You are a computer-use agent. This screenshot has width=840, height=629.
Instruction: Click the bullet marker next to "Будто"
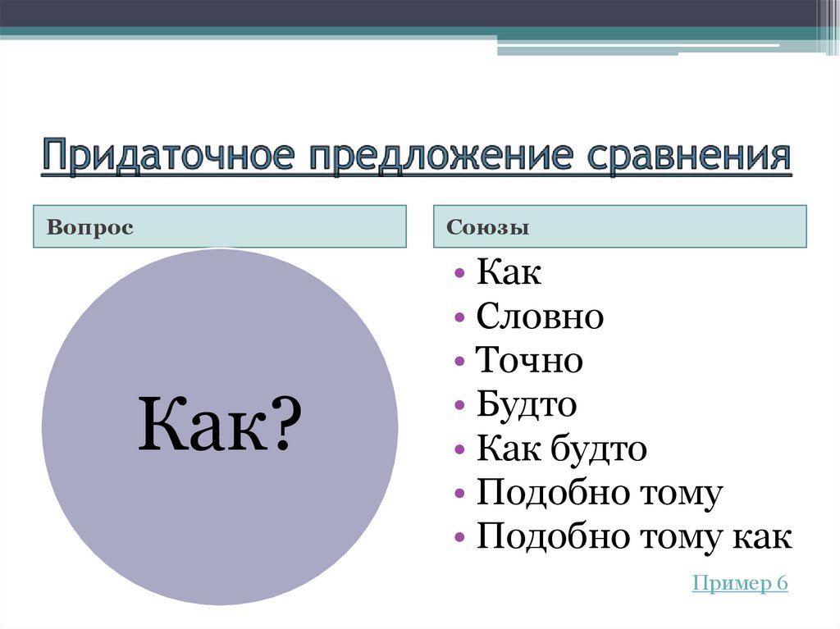[460, 403]
